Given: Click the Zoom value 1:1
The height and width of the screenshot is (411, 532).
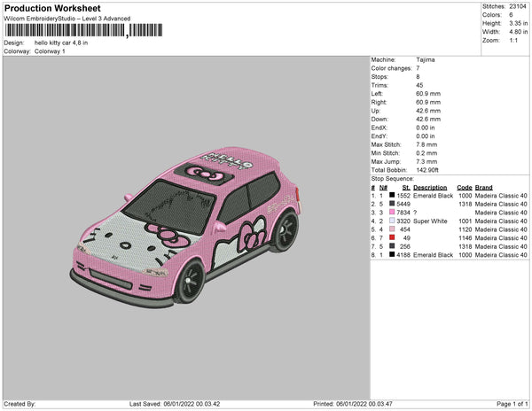Looking at the screenshot, I should click(x=513, y=41).
